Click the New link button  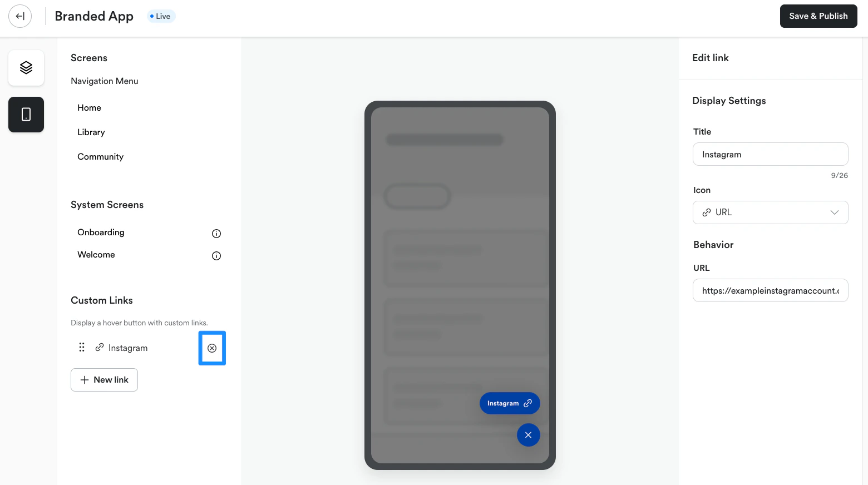coord(104,380)
